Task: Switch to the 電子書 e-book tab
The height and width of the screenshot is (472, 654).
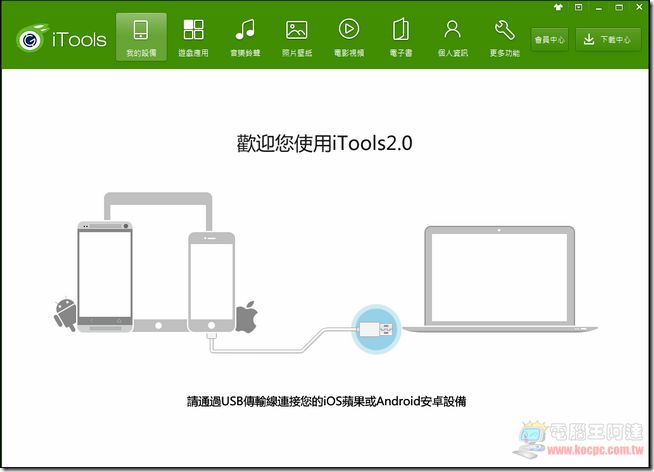Action: 401,37
